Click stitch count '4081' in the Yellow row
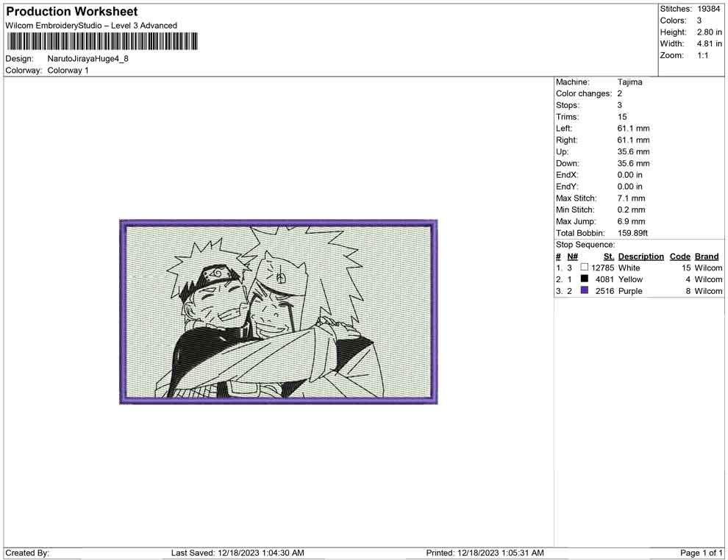 pyautogui.click(x=604, y=279)
